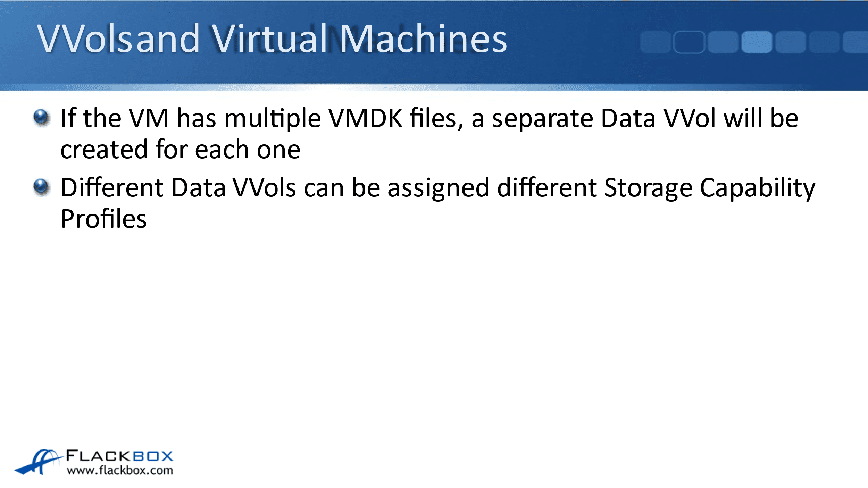Click the square between the outlined and brightest squares

point(723,42)
